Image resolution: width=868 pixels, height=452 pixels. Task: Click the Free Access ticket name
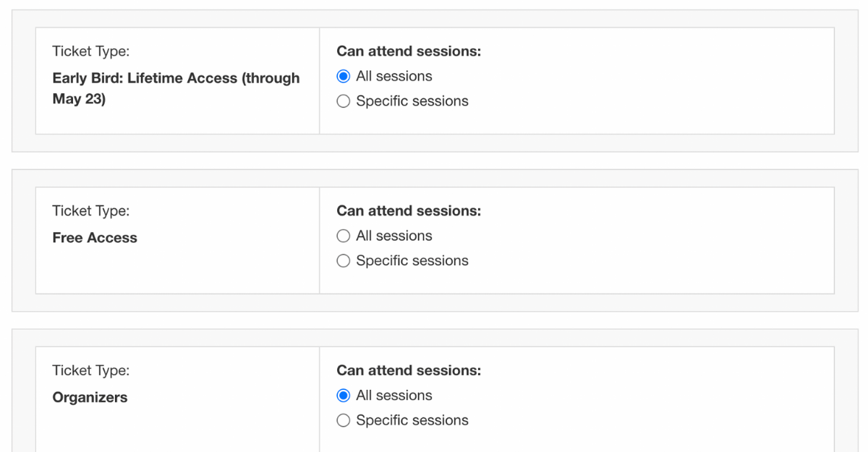pyautogui.click(x=95, y=237)
